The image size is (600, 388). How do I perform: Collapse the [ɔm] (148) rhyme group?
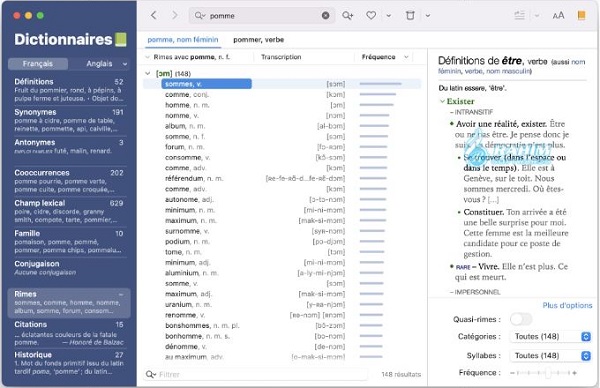(x=148, y=73)
